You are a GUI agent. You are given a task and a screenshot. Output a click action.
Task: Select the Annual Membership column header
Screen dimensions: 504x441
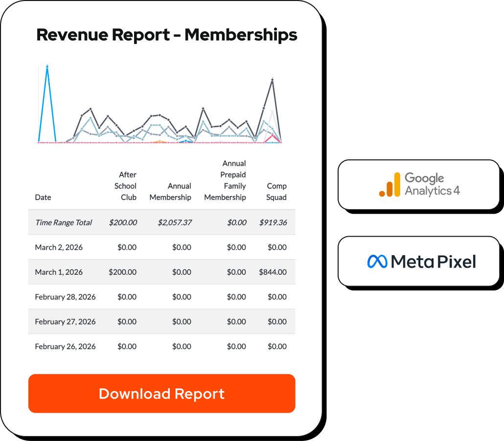click(170, 192)
